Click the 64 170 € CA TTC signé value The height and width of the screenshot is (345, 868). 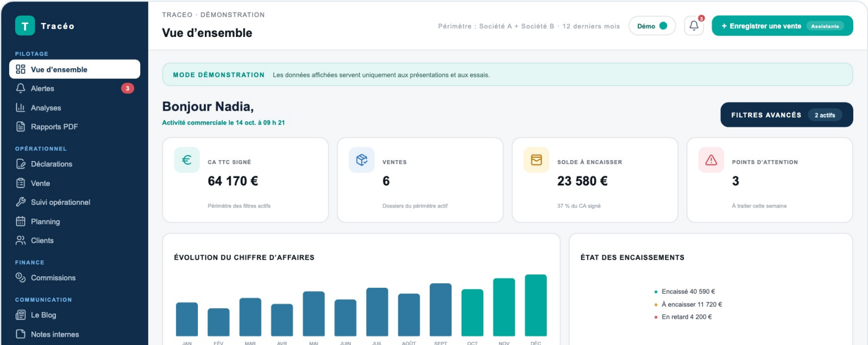coord(233,181)
